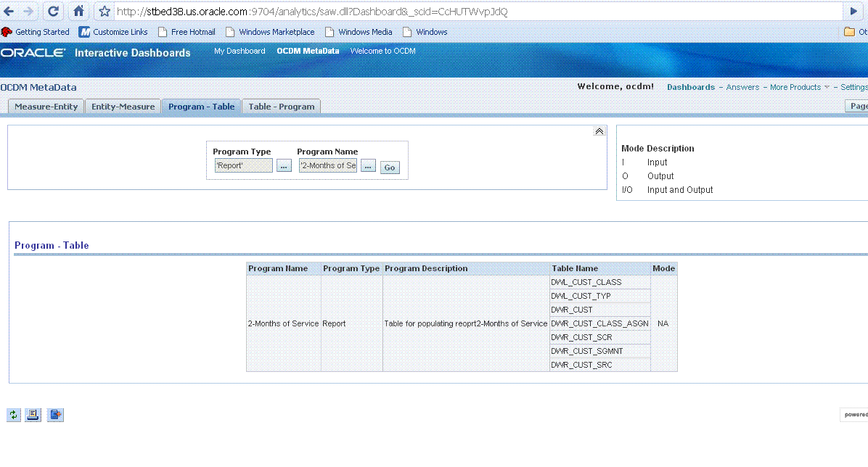Select OCDM MetaData dashboard
Screen dimensions: 868x467
[x=308, y=51]
